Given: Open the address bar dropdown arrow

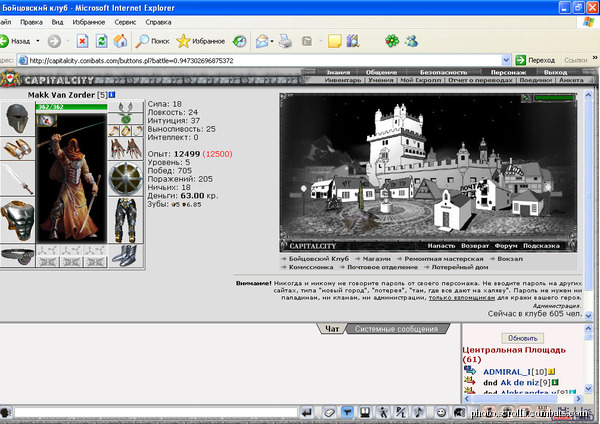Looking at the screenshot, I should tap(506, 60).
